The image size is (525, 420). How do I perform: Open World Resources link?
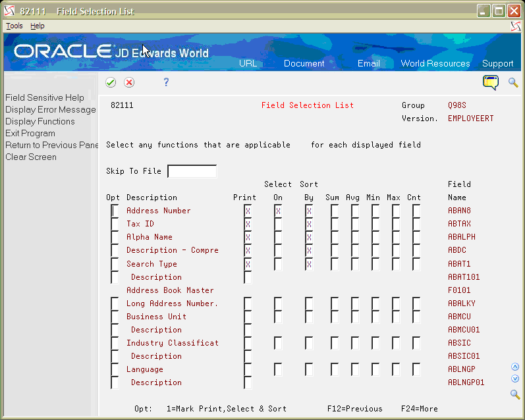click(435, 63)
